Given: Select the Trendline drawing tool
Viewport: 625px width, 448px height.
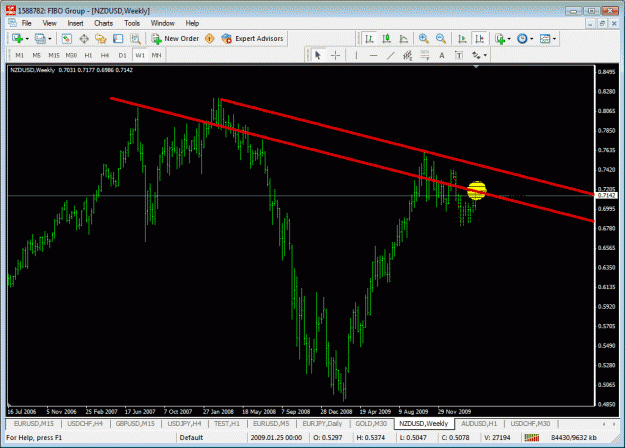Looking at the screenshot, I should click(390, 55).
